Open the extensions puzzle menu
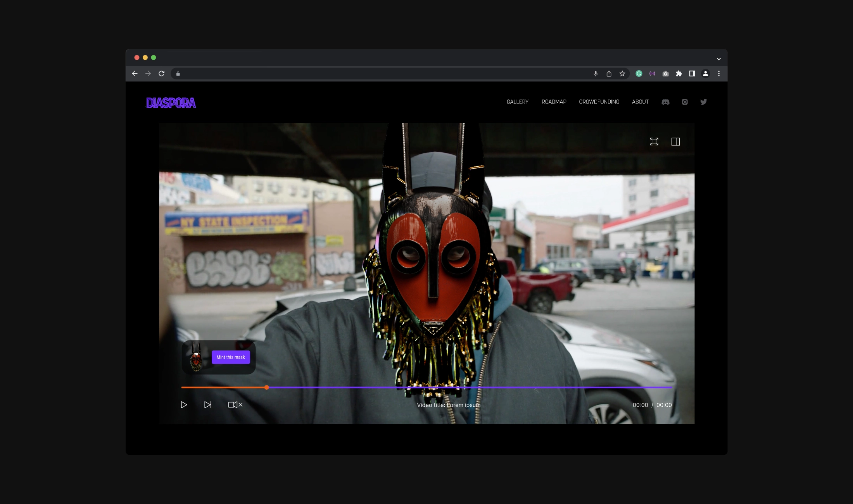Image resolution: width=853 pixels, height=504 pixels. 679,74
